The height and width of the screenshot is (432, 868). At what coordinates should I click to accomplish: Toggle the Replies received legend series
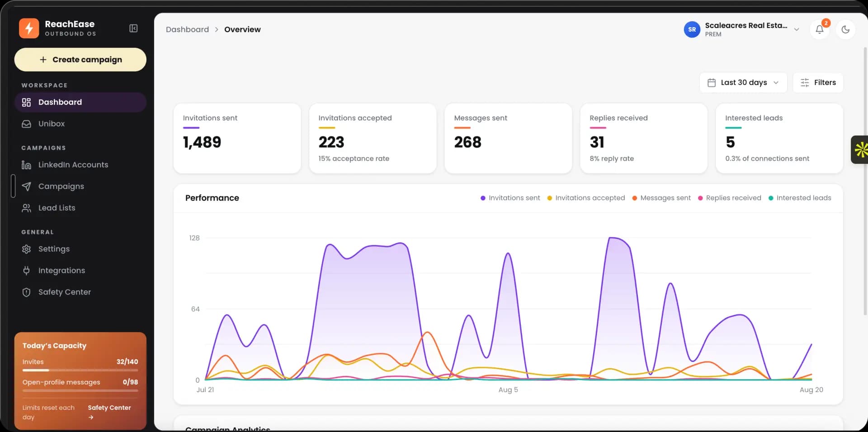point(730,198)
